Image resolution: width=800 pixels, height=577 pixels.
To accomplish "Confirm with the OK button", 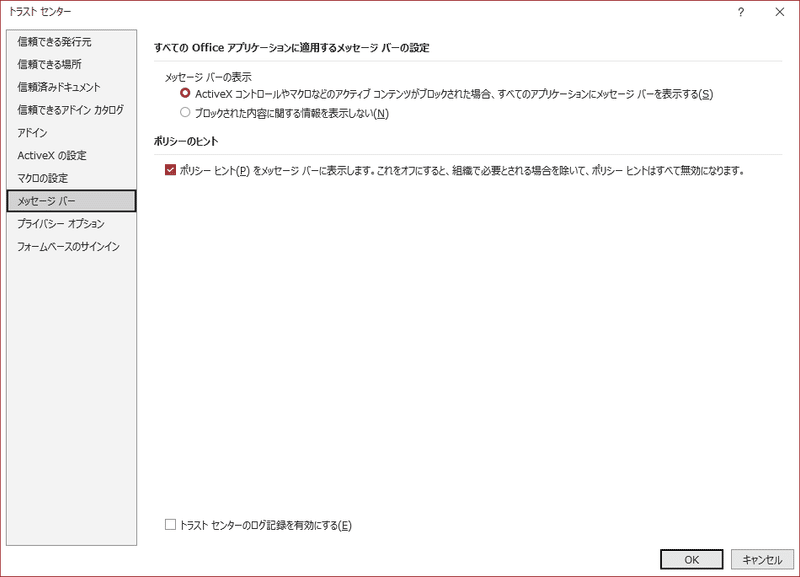I will 691,559.
